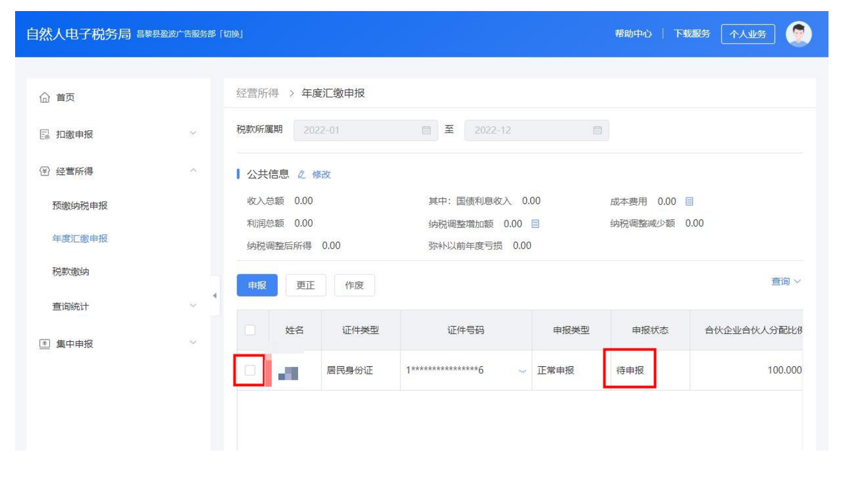This screenshot has width=868, height=489.
Task: Click the 作废 button
Action: [x=354, y=285]
